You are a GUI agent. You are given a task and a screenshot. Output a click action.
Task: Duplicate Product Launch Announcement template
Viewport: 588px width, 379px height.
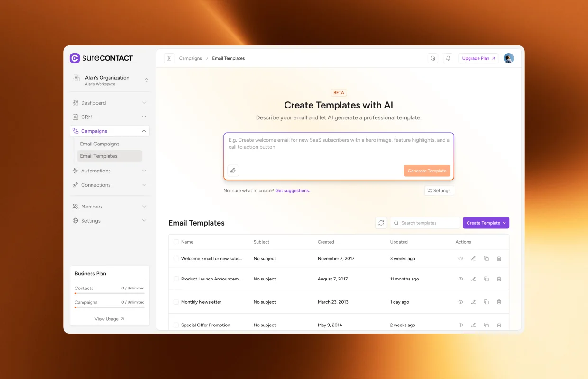click(x=486, y=279)
